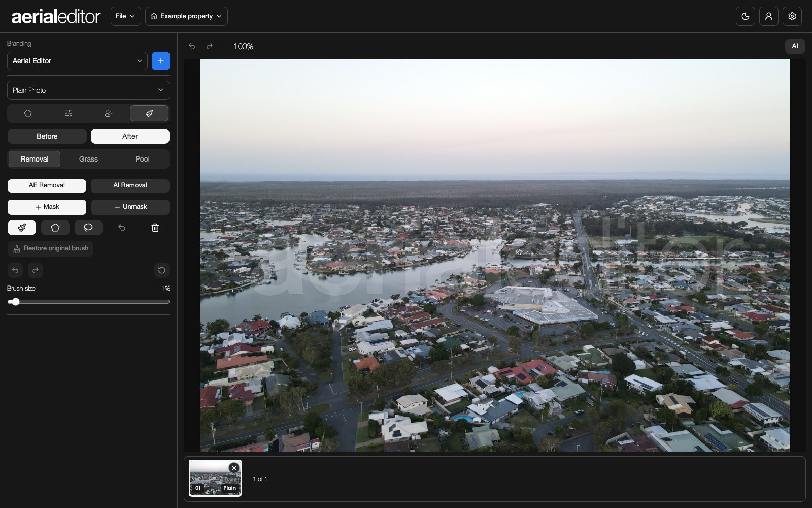
Task: Select the Unmask mode
Action: 130,207
